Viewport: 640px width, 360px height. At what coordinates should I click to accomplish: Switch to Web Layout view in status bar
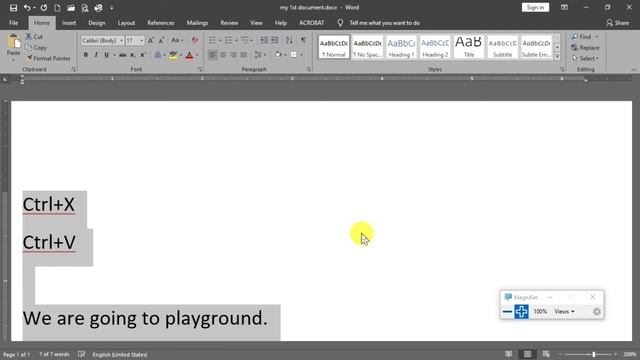click(546, 354)
